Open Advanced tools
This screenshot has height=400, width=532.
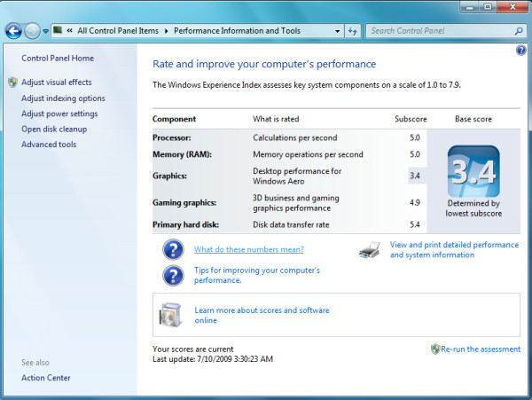49,145
